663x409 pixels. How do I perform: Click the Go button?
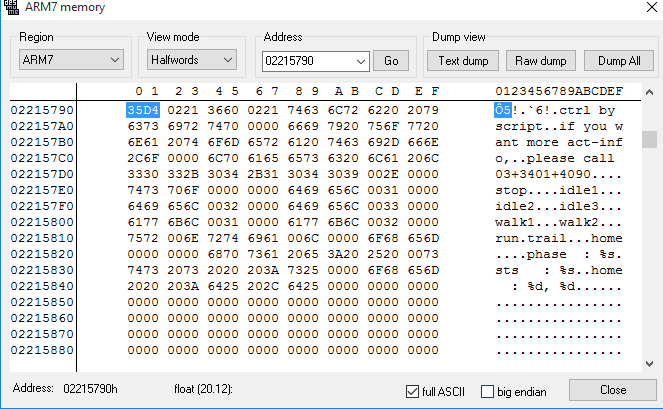391,61
